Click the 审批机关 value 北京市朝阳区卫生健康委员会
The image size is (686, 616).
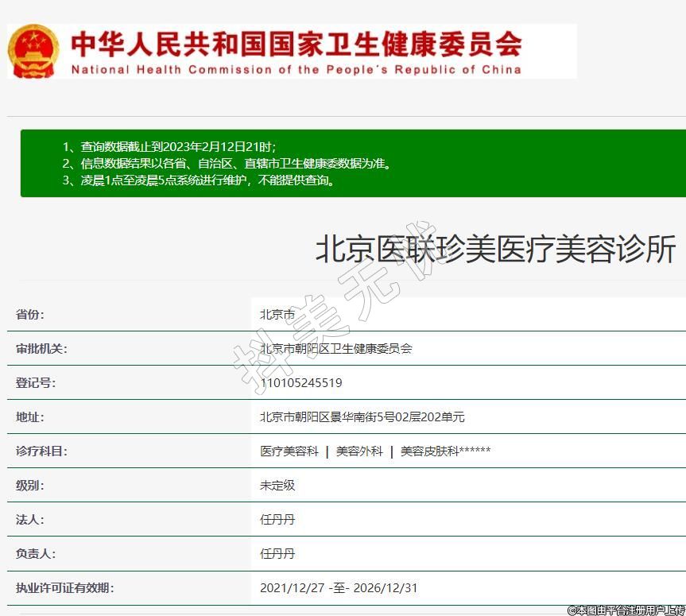click(x=335, y=348)
